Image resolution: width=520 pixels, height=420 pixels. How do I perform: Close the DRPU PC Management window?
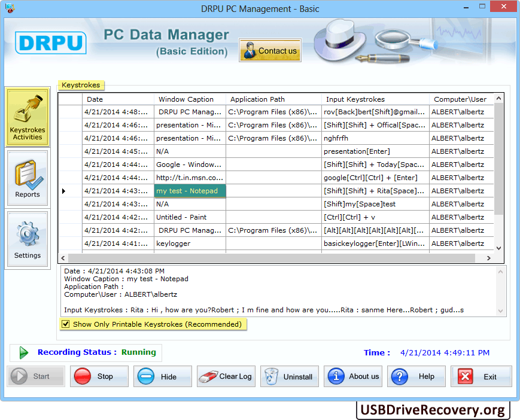503,7
